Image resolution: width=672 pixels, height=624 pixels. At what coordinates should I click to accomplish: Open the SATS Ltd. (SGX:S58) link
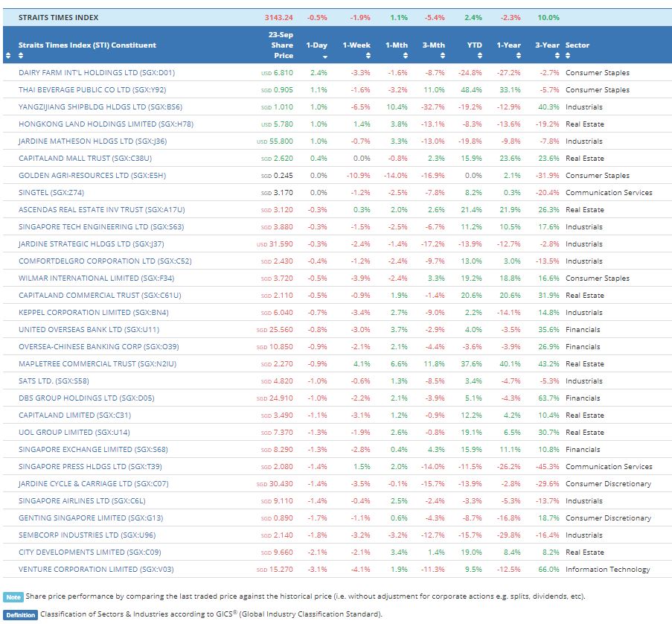[x=54, y=381]
